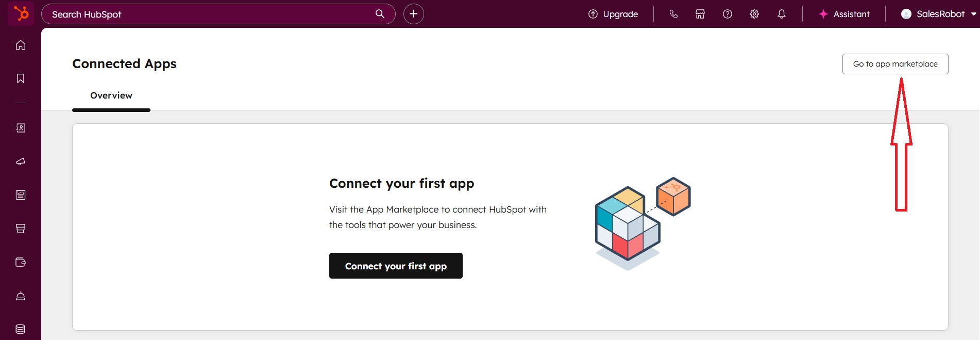
Task: Click the HubSpot logo icon
Action: click(x=21, y=13)
